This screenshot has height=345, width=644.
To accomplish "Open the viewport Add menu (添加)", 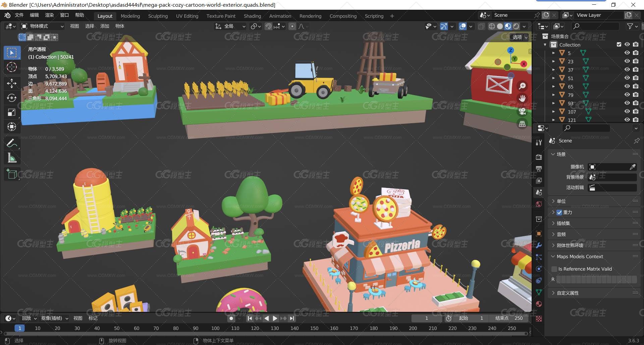I will click(105, 26).
